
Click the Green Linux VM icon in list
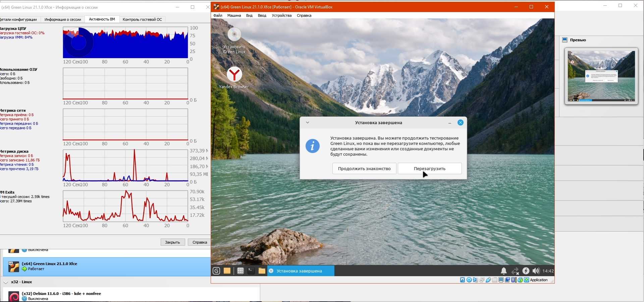pyautogui.click(x=14, y=266)
